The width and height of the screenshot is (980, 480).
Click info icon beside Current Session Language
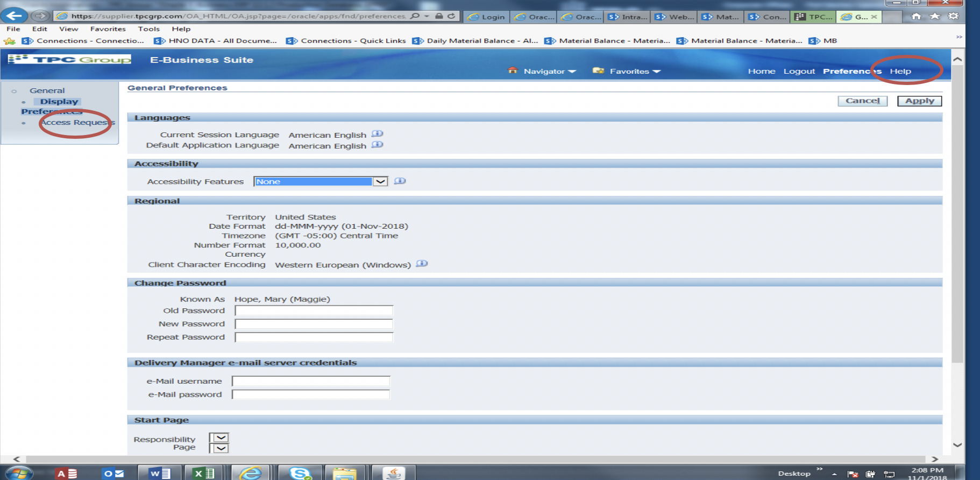(378, 134)
